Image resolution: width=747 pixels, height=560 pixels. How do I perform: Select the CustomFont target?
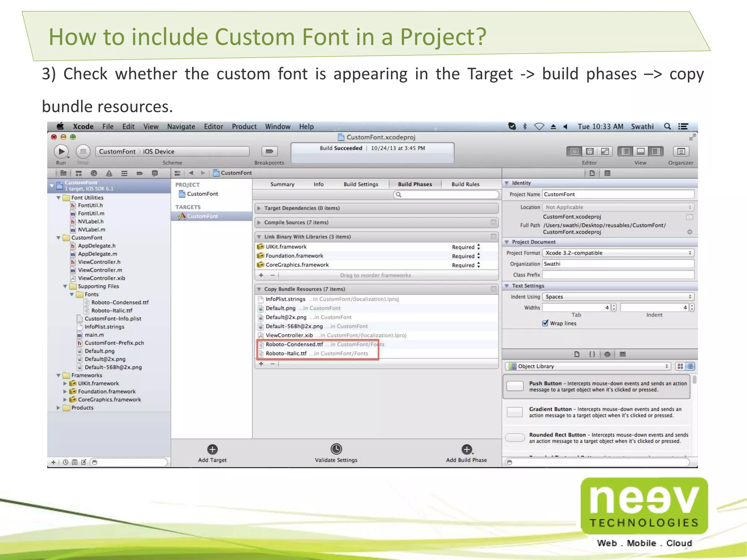(202, 216)
